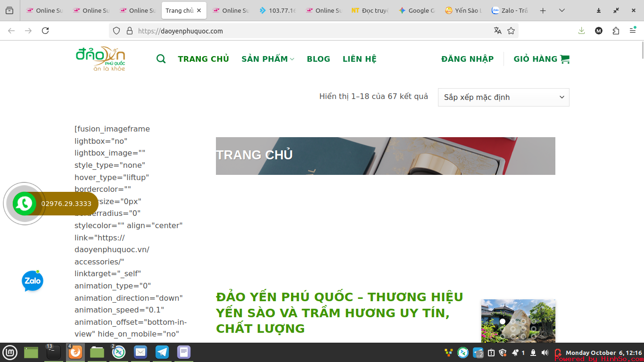Expand the SẢN PHẨM dropdown menu
The image size is (644, 362).
(x=267, y=59)
